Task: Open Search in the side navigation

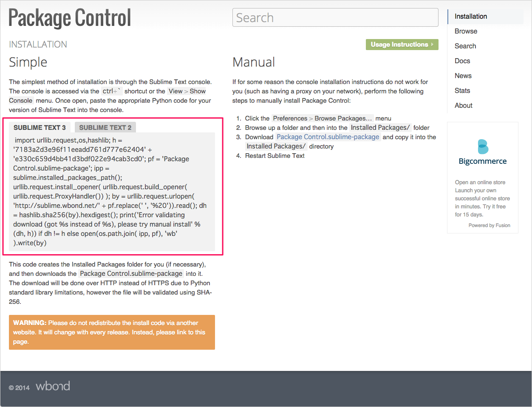Action: pyautogui.click(x=465, y=46)
